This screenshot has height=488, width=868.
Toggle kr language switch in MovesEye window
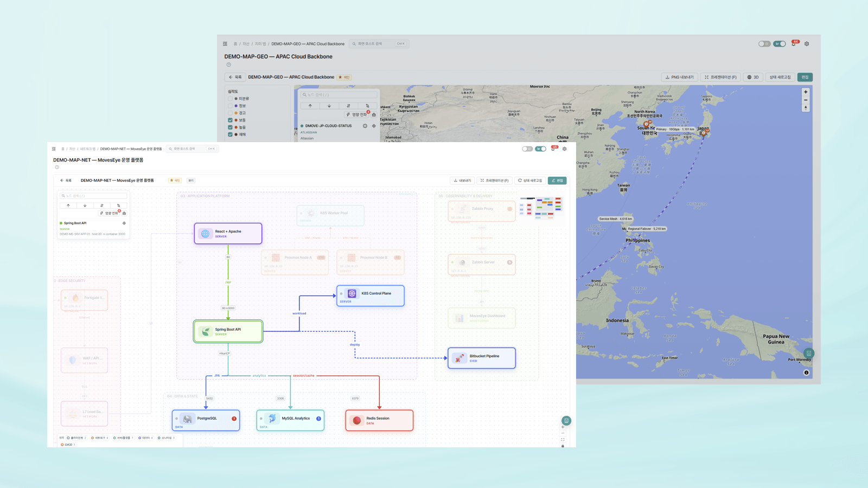(x=541, y=149)
